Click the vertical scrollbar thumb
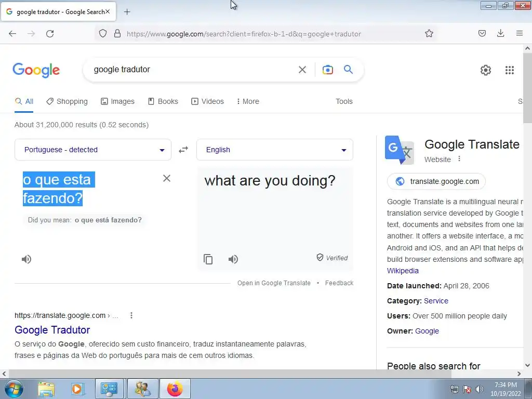532x399 pixels. [527, 88]
